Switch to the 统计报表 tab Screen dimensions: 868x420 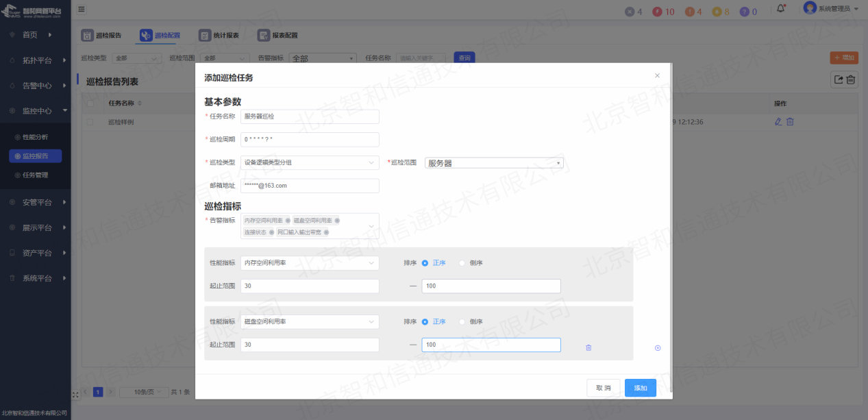(219, 35)
